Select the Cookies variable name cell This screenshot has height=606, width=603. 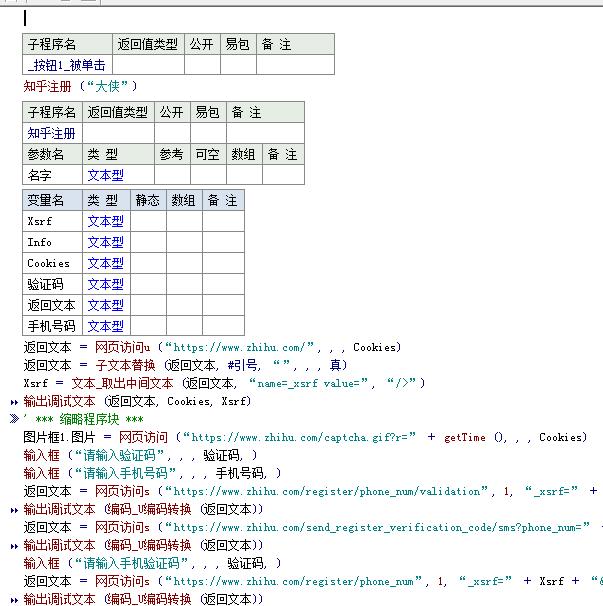[x=53, y=263]
